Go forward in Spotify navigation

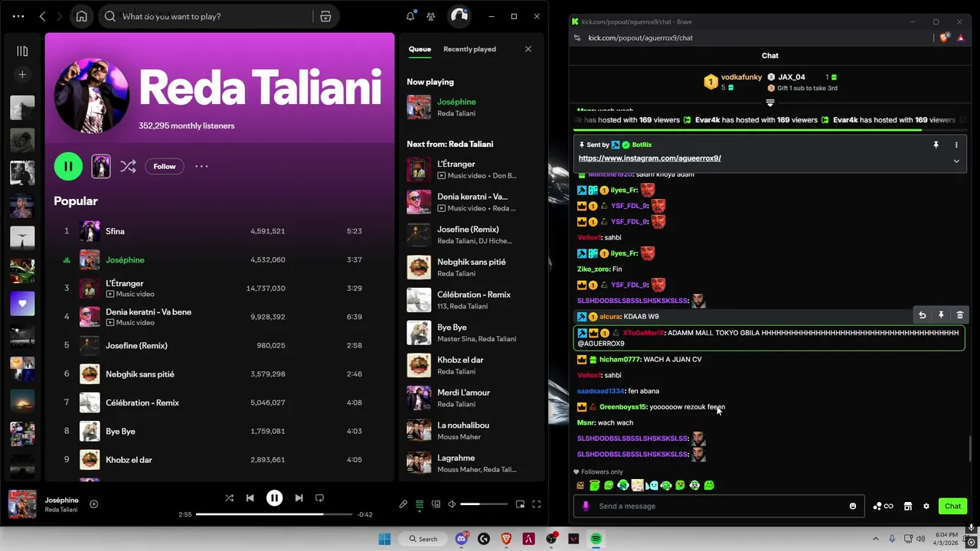60,16
